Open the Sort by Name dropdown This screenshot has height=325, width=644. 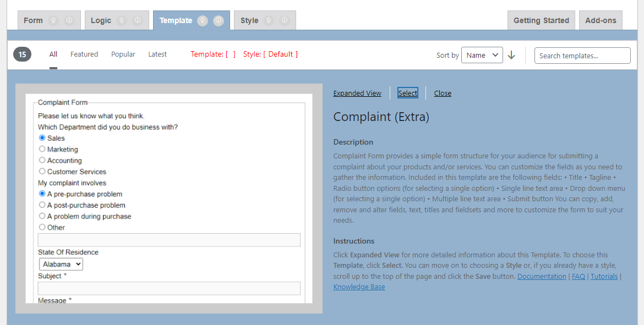[482, 55]
